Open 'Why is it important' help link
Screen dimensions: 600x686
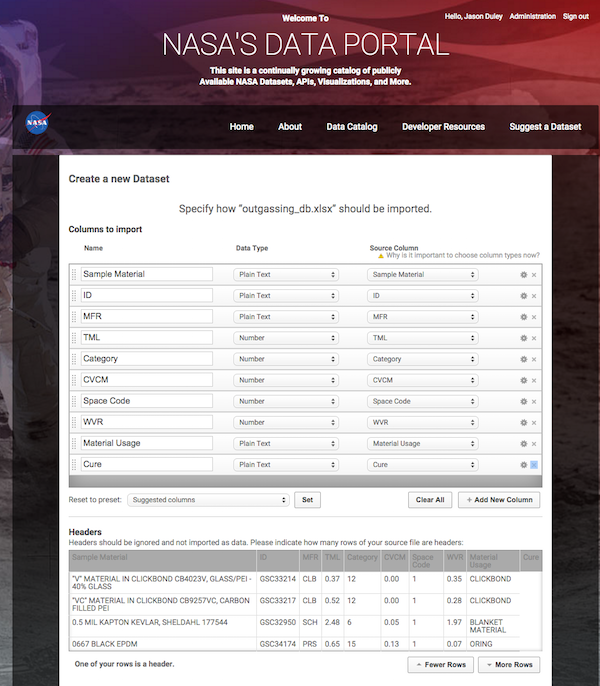(463, 255)
